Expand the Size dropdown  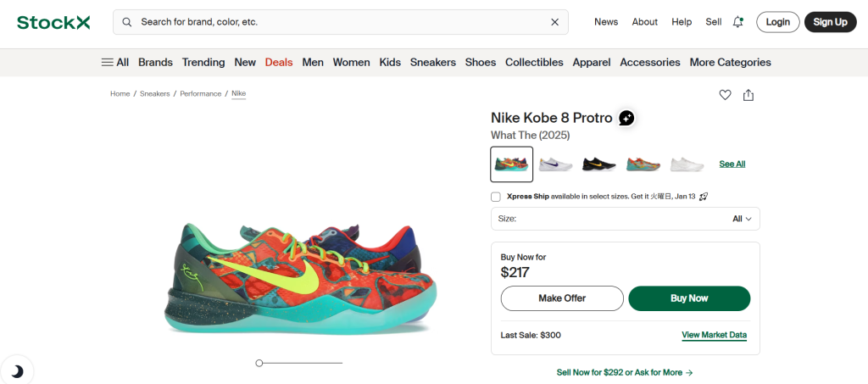click(x=625, y=219)
